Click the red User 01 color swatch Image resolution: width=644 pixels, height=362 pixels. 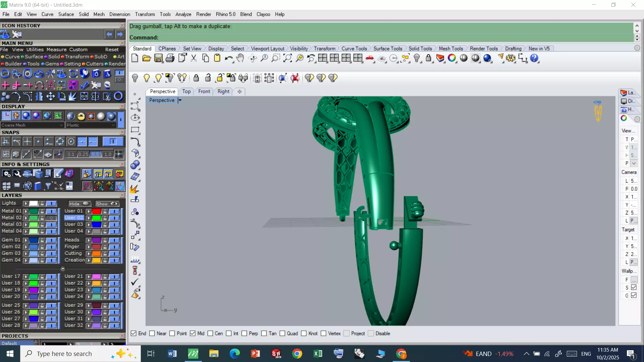pos(97,211)
